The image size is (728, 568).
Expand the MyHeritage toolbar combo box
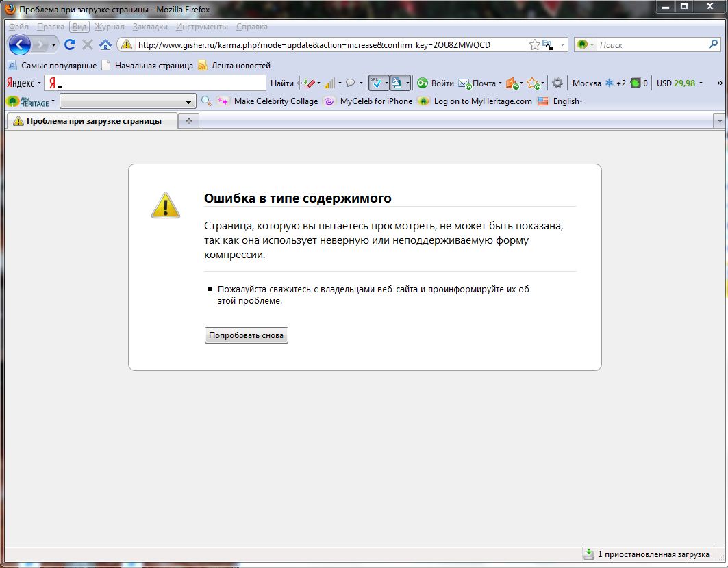click(190, 102)
